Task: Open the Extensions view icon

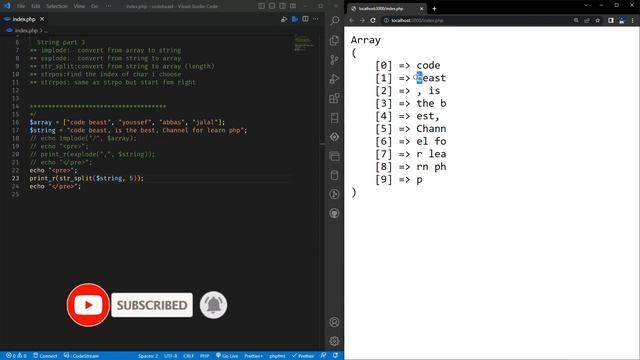Action: tap(334, 98)
